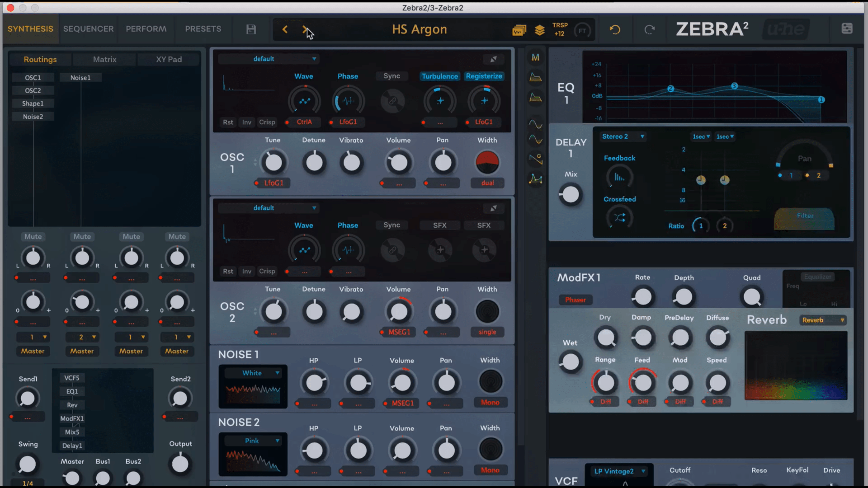Switch to the SYNTHESIS tab

(x=30, y=29)
